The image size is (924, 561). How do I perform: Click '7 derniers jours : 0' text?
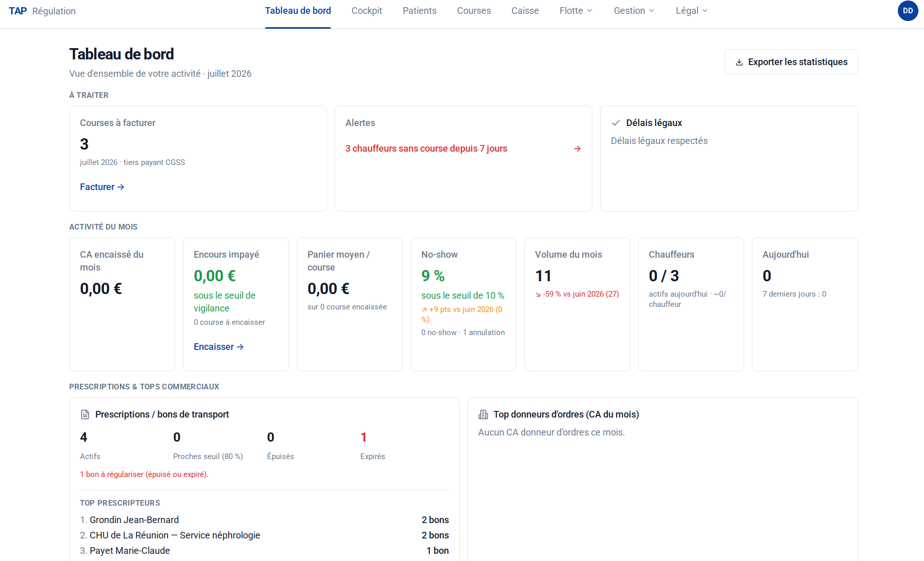[794, 294]
